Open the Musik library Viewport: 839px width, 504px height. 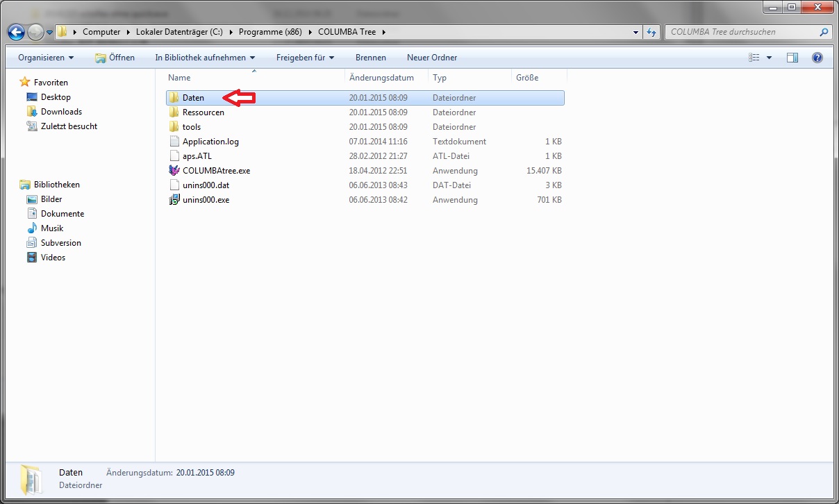tap(51, 228)
